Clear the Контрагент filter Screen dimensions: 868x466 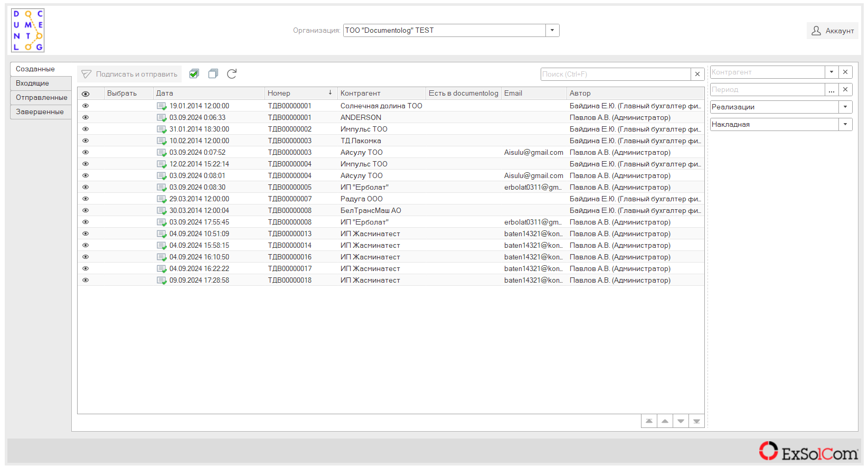click(845, 72)
